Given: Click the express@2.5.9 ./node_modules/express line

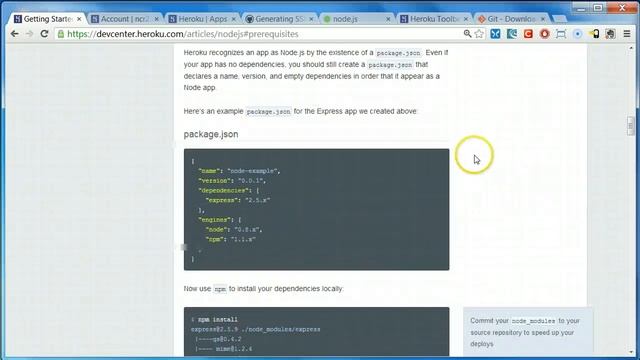Looking at the screenshot, I should coord(256,329).
